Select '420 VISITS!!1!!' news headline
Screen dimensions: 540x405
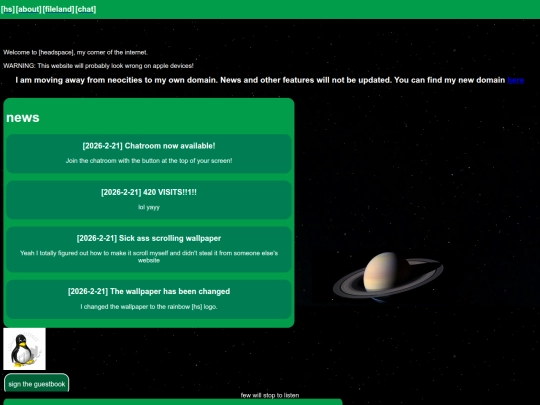coord(149,192)
